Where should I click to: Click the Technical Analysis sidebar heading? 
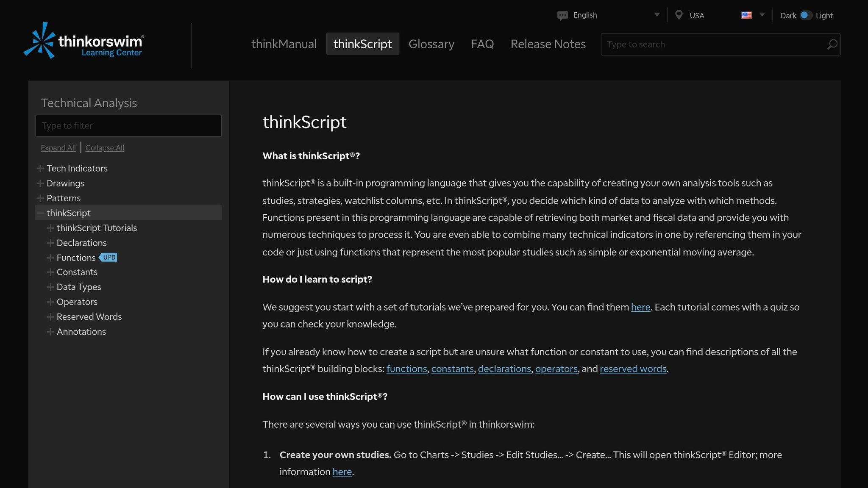(89, 103)
